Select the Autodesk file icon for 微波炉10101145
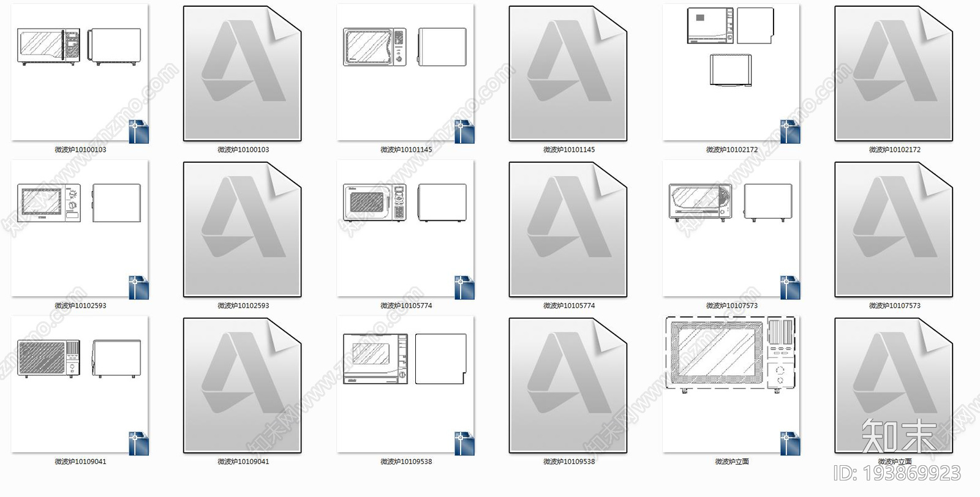Viewport: 980px width, 497px height. point(568,73)
